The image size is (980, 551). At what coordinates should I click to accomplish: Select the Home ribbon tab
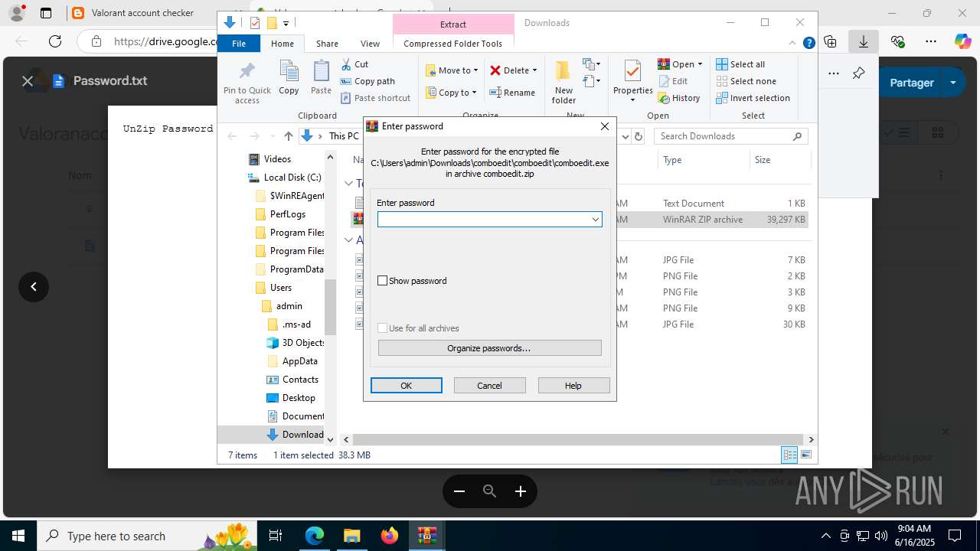coord(283,44)
